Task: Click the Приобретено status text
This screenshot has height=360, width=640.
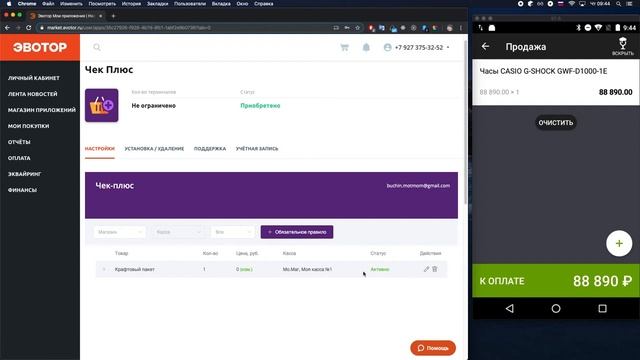Action: click(x=260, y=105)
